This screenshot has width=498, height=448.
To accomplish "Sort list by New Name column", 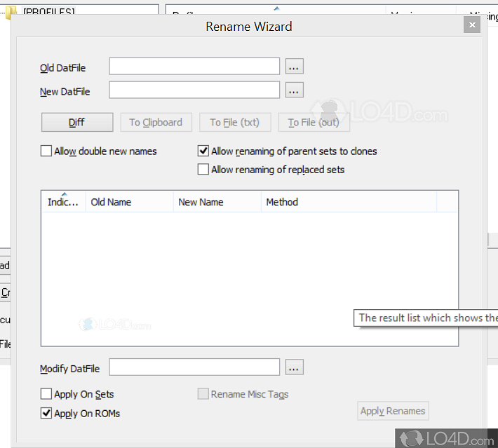I will pyautogui.click(x=217, y=202).
